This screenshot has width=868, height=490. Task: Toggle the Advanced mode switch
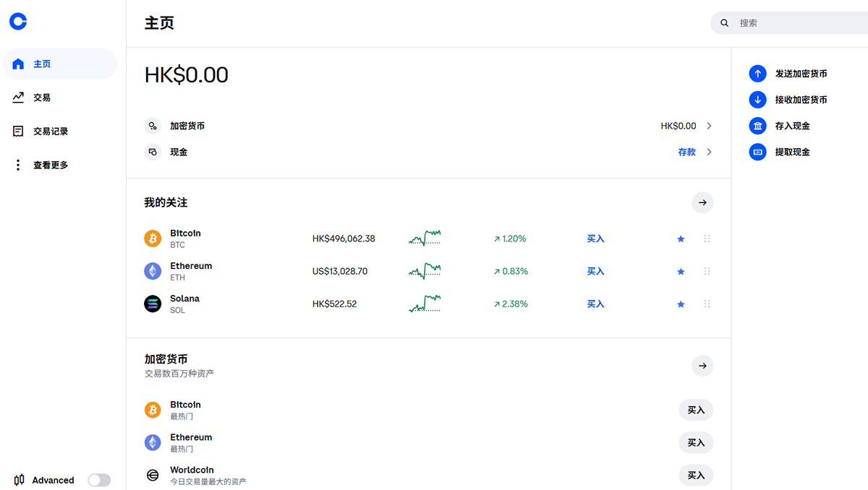tap(99, 480)
